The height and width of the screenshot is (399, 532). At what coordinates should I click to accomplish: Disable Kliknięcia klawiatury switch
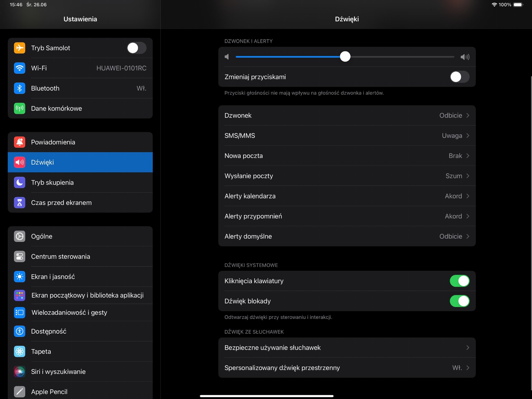[460, 281]
